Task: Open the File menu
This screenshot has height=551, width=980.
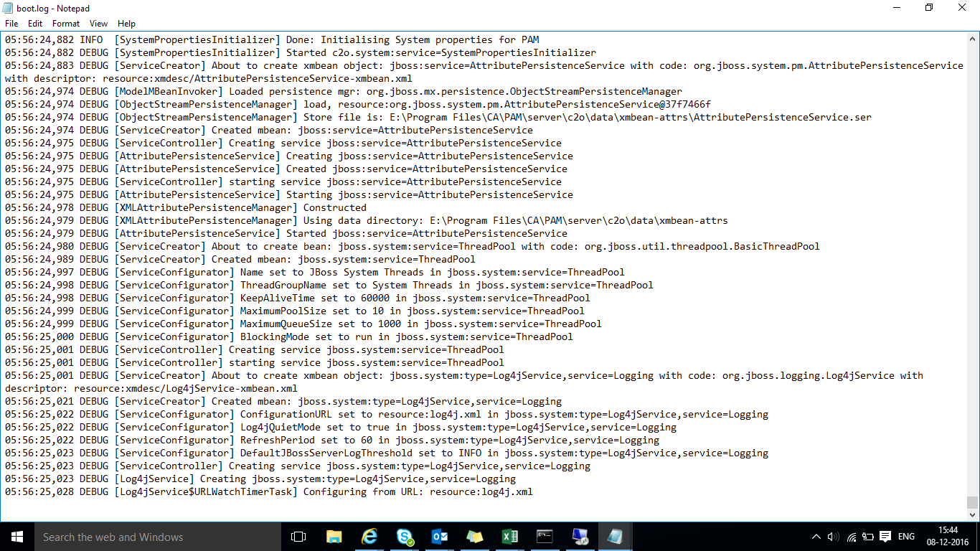Action: 11,23
